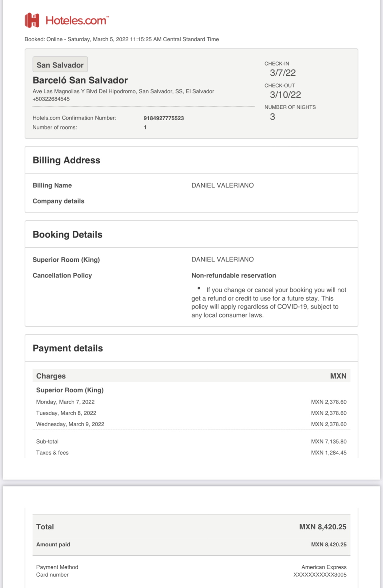This screenshot has height=588, width=383.
Task: Click the CHECK-IN label
Action: [x=277, y=64]
